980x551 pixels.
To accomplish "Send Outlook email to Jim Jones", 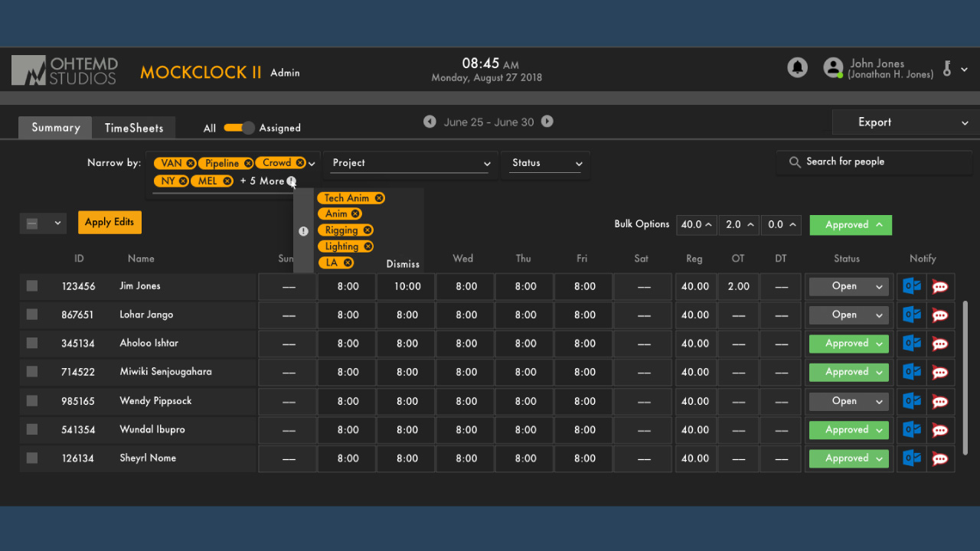I will coord(911,286).
